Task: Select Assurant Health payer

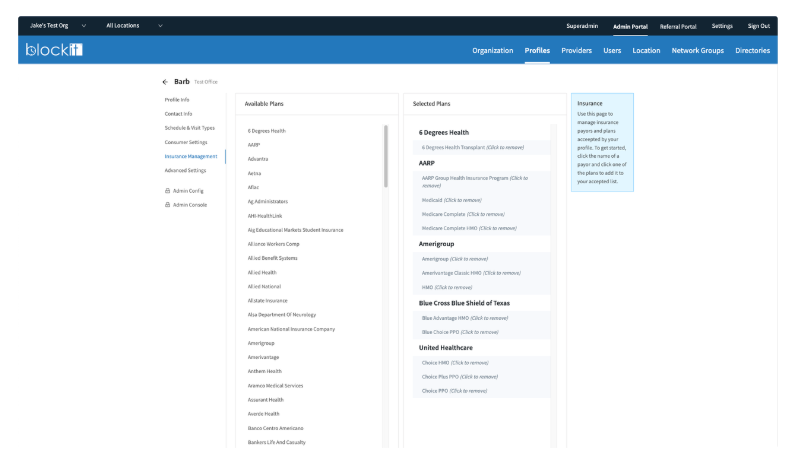Action: (x=265, y=400)
